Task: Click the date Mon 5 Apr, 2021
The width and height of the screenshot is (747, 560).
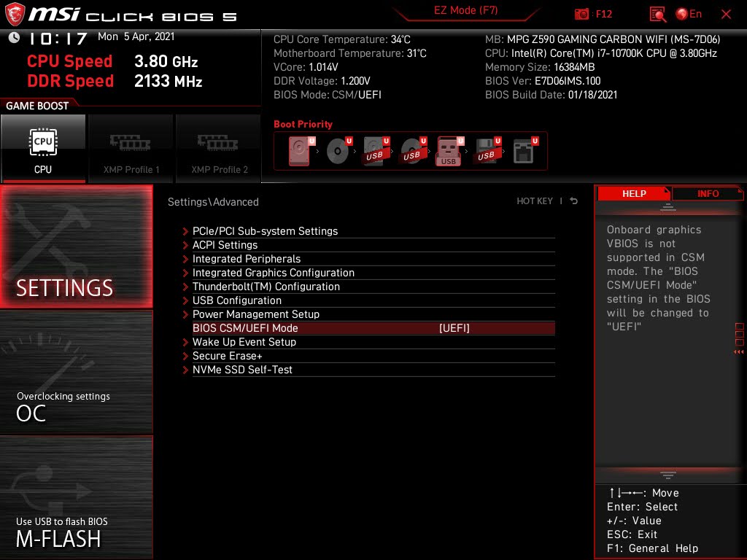Action: pyautogui.click(x=136, y=36)
